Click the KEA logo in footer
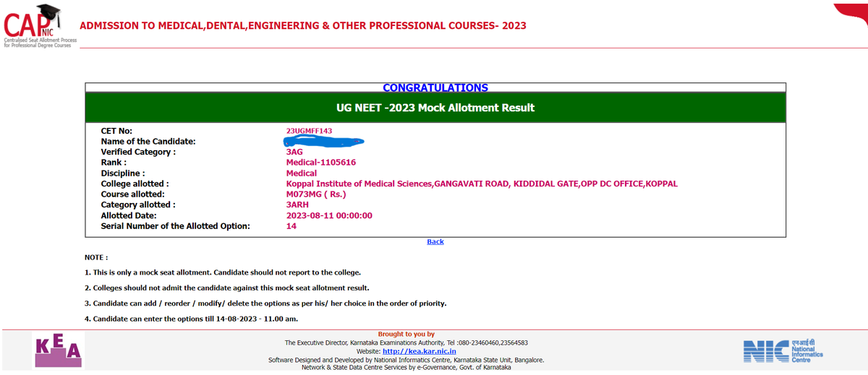 pos(59,352)
